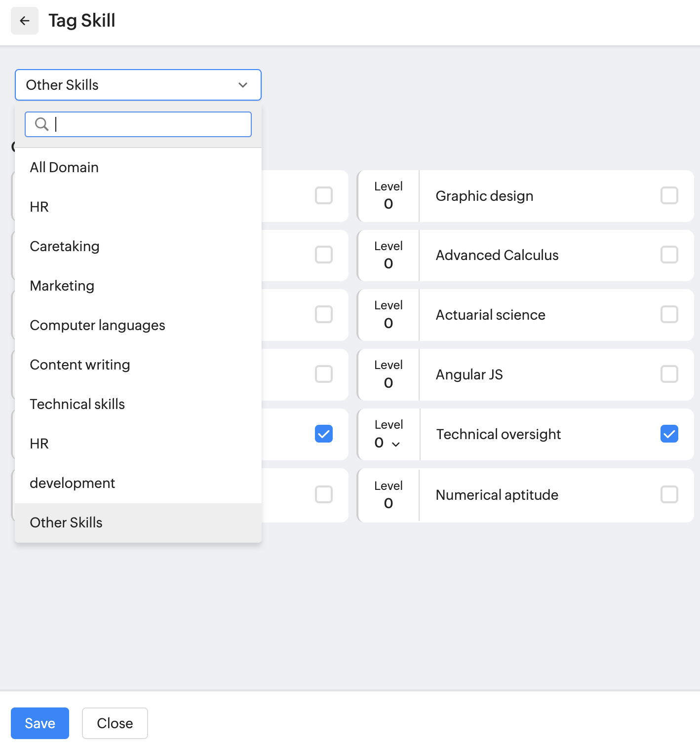Click the Save button
The image size is (700, 743).
point(40,723)
